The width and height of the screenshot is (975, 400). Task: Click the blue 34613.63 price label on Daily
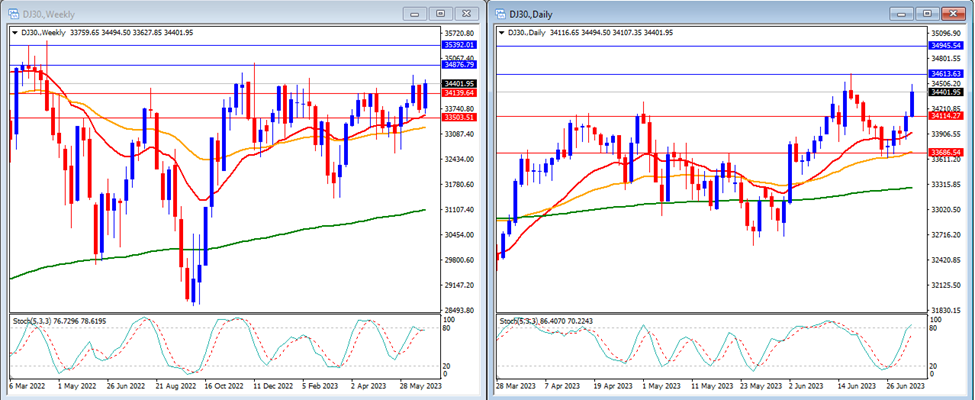pos(945,74)
